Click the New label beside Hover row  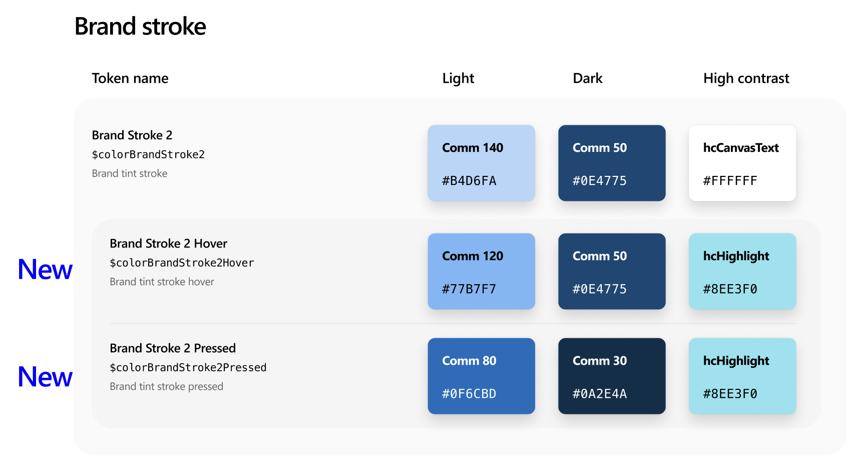point(45,269)
